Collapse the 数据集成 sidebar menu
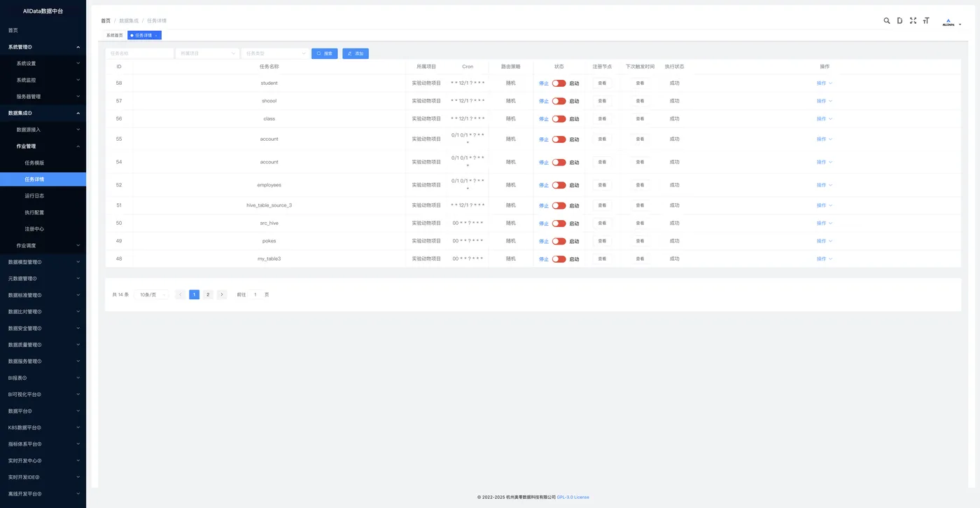 coord(43,113)
